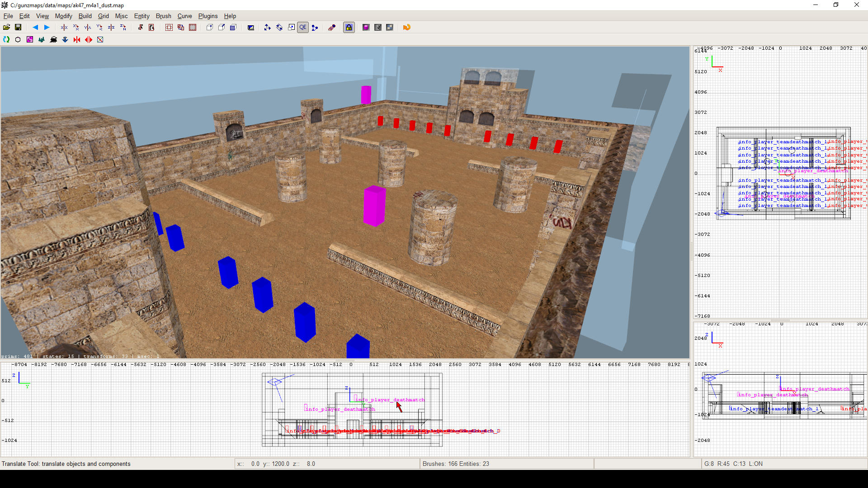Open the Build menu
This screenshot has height=488, width=868.
coord(85,16)
